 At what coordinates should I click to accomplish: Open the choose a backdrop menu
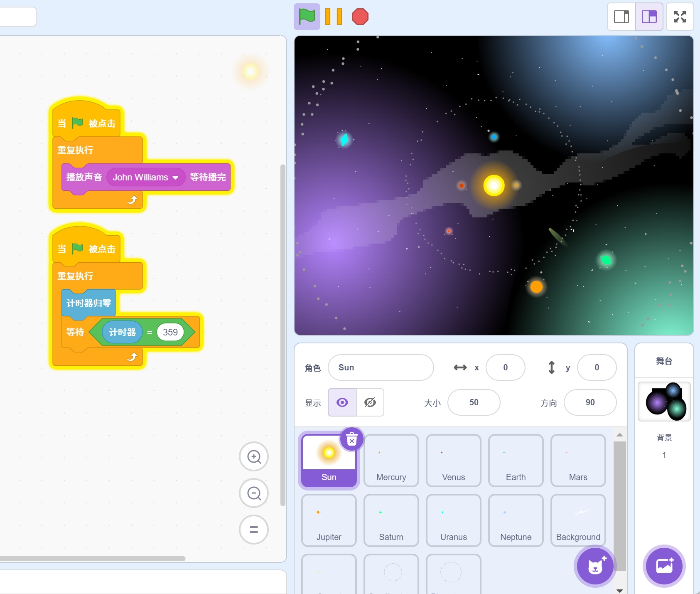tap(664, 566)
